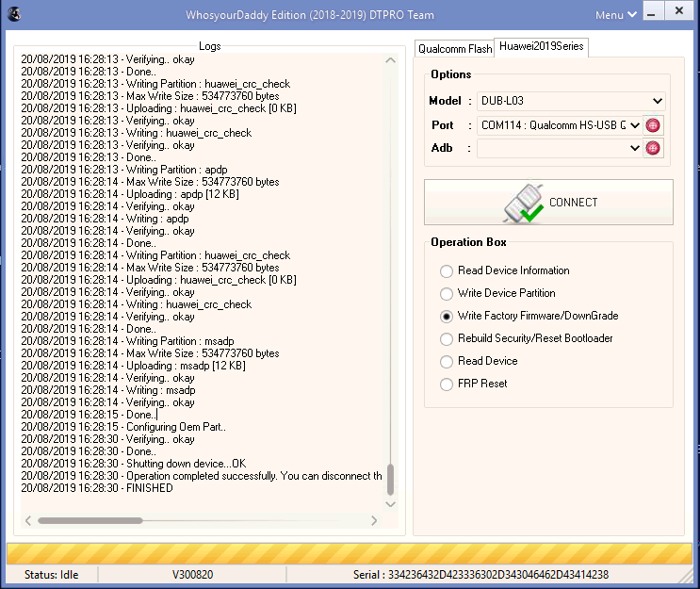700x589 pixels.
Task: Click the red refresh icon beside Port
Action: click(x=653, y=125)
